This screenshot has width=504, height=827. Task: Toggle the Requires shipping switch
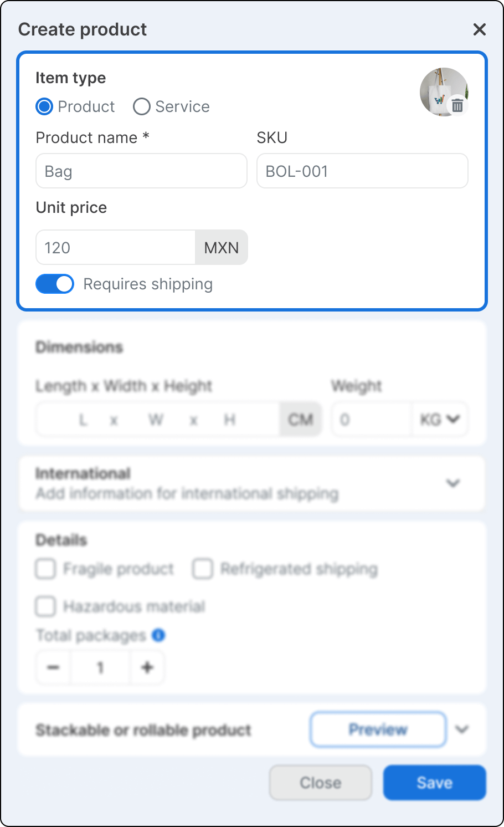[x=55, y=284]
